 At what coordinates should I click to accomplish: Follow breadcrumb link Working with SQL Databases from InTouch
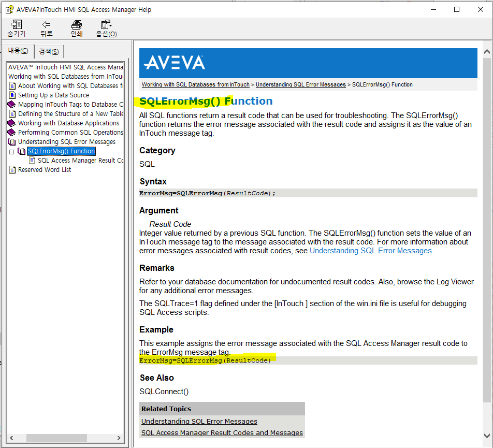(x=195, y=84)
